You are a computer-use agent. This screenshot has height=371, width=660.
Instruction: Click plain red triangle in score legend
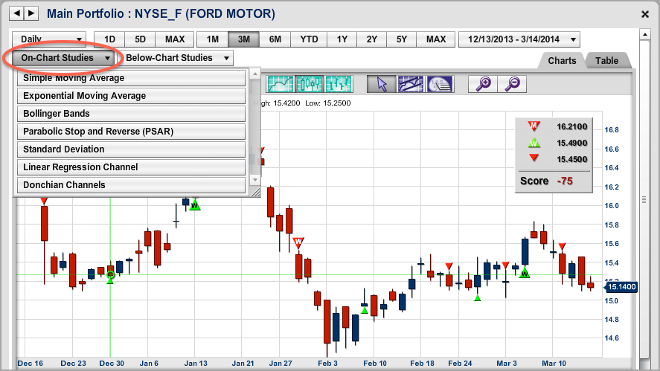pyautogui.click(x=534, y=158)
